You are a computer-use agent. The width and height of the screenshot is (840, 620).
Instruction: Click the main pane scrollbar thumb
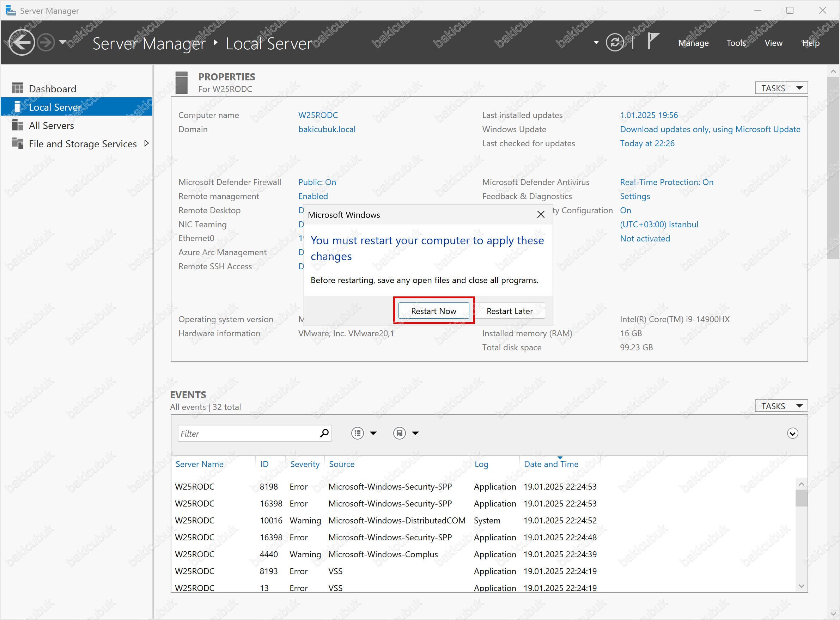click(833, 168)
